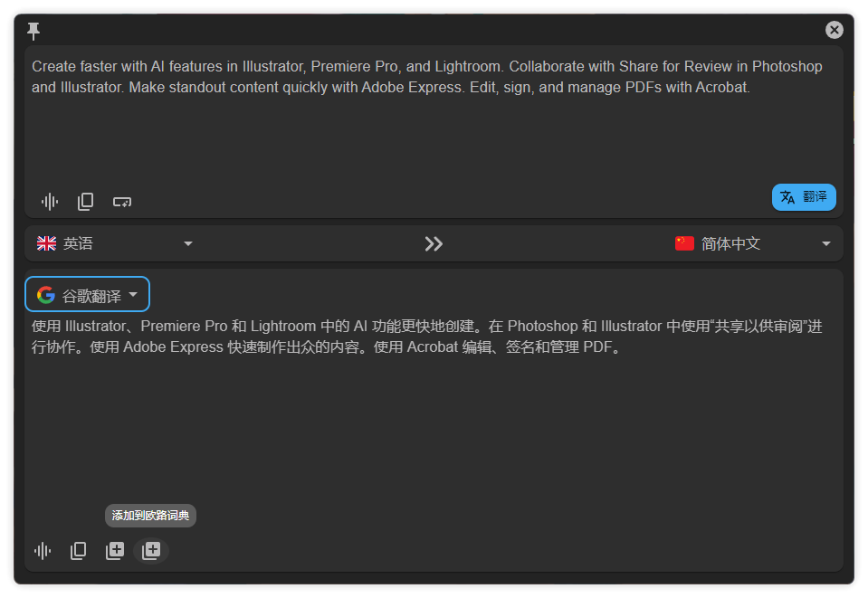
Task: Open the 谷歌翻译 translation service dropdown
Action: pos(88,294)
